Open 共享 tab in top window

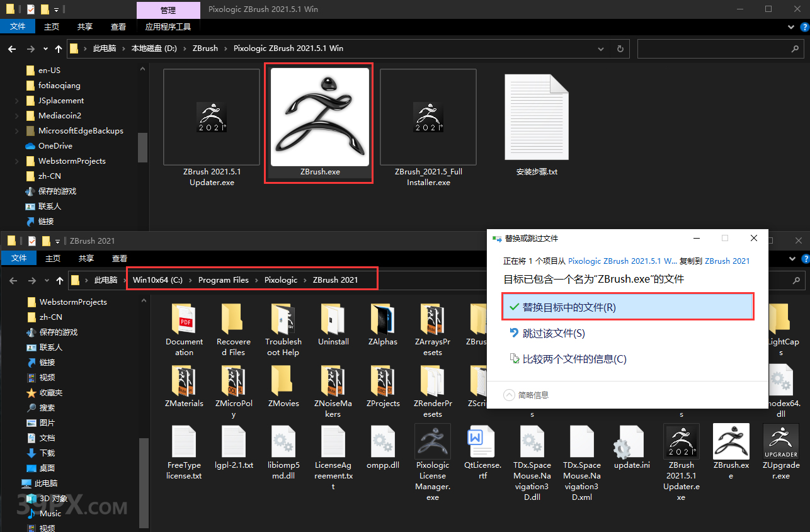coord(85,26)
